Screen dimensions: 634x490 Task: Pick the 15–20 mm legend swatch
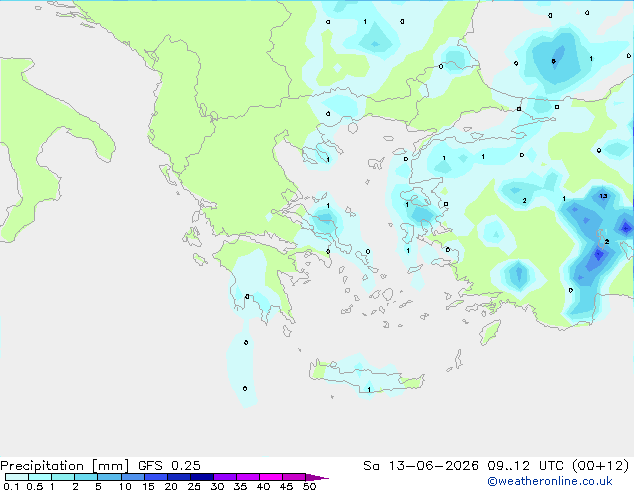click(x=156, y=477)
